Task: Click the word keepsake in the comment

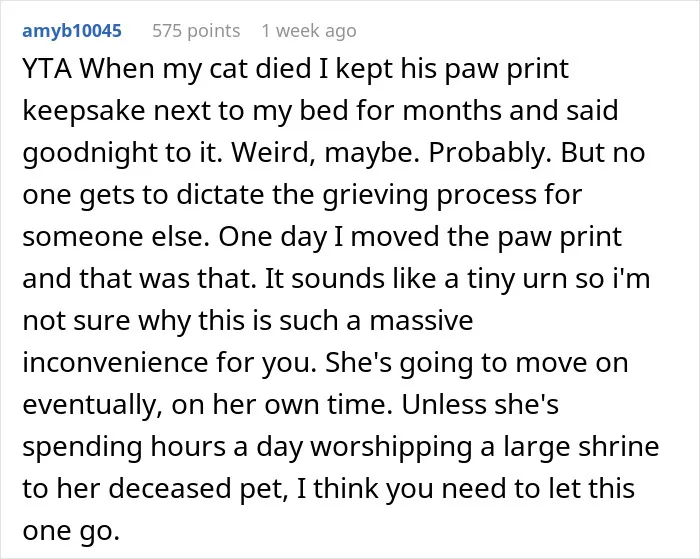Action: (84, 111)
